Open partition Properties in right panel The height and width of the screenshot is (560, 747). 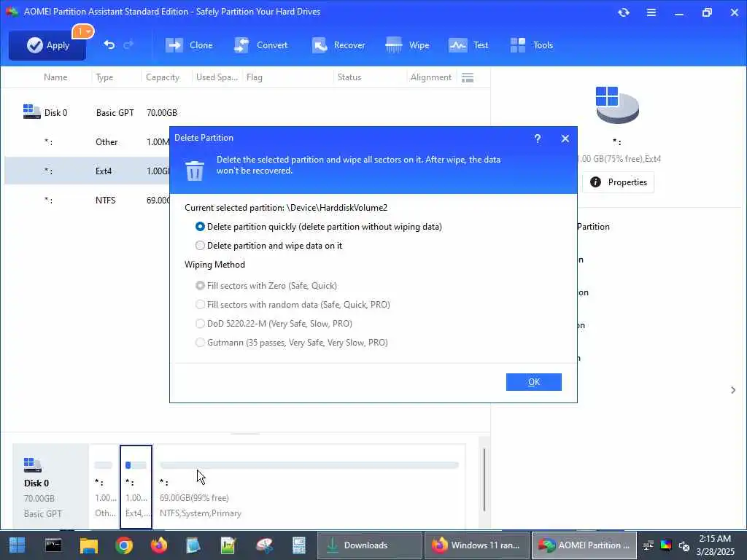618,182
